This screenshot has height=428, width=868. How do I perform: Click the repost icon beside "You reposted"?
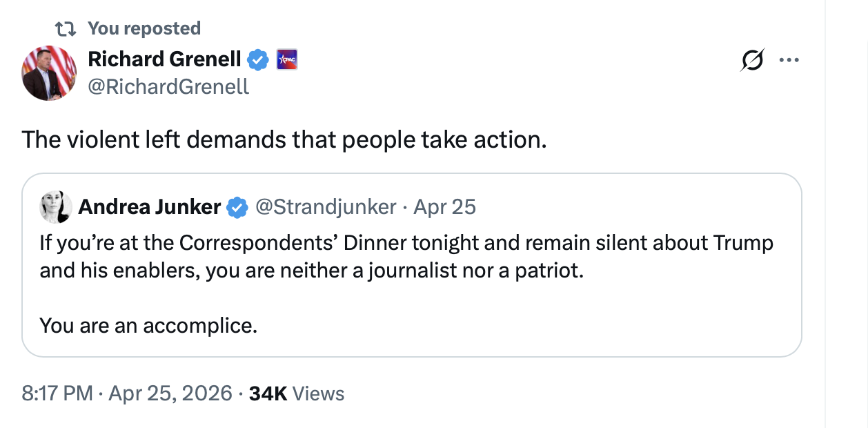point(66,28)
